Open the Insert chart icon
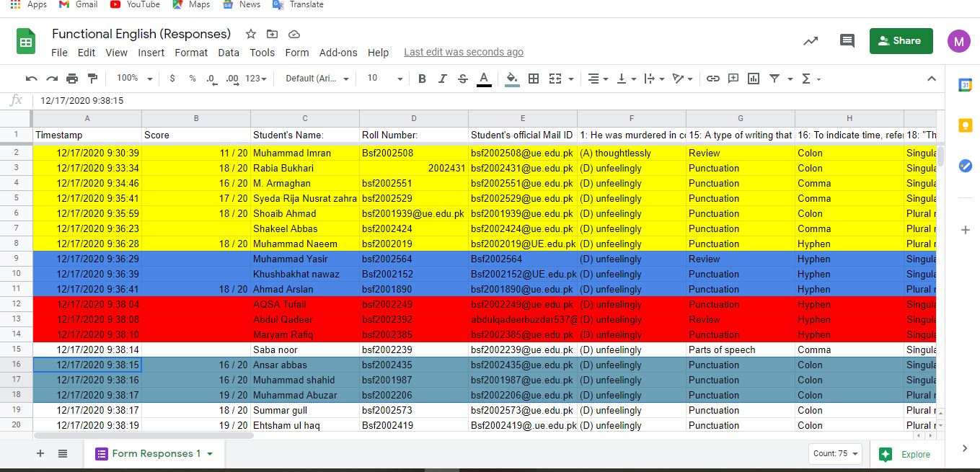This screenshot has height=472, width=980. pos(753,78)
